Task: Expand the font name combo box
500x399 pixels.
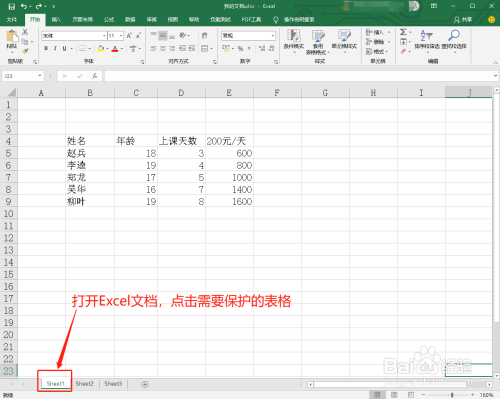Action: pyautogui.click(x=104, y=36)
